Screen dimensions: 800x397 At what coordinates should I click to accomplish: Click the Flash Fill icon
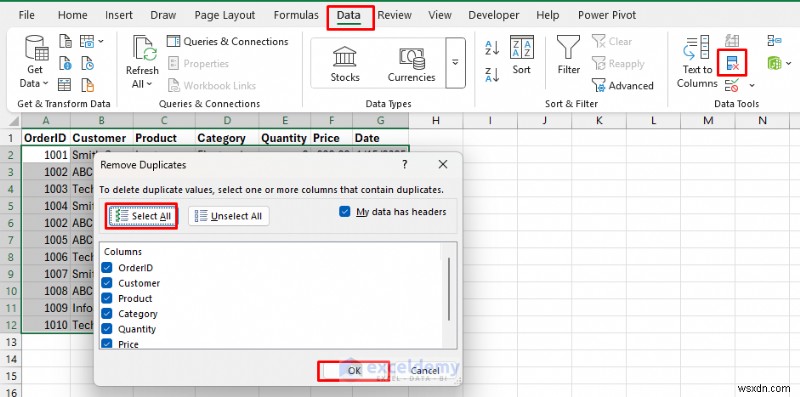(x=732, y=41)
